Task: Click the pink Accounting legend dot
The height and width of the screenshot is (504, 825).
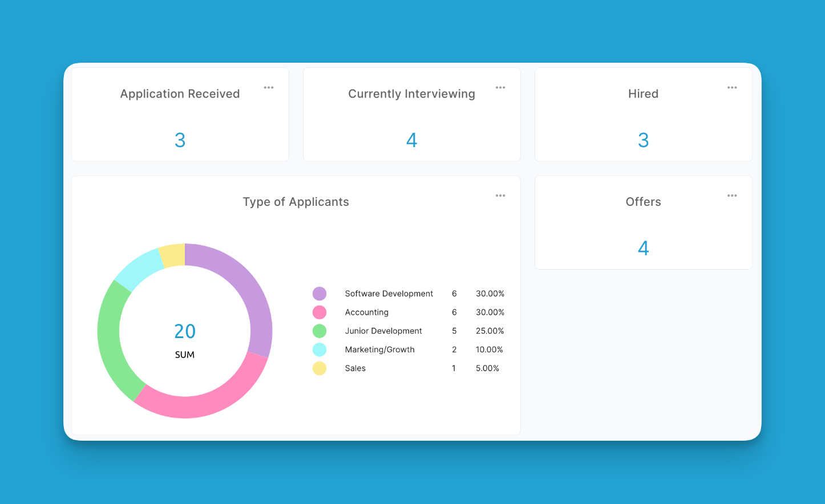Action: click(320, 312)
